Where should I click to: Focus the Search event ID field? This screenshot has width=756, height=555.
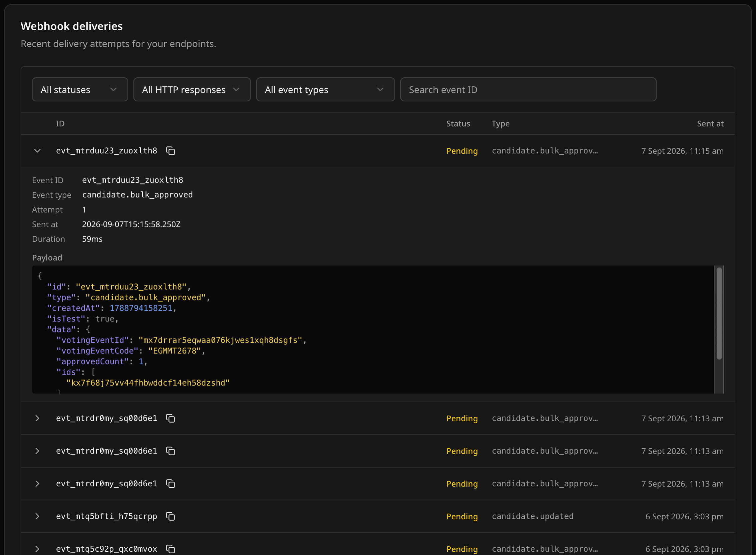[528, 90]
